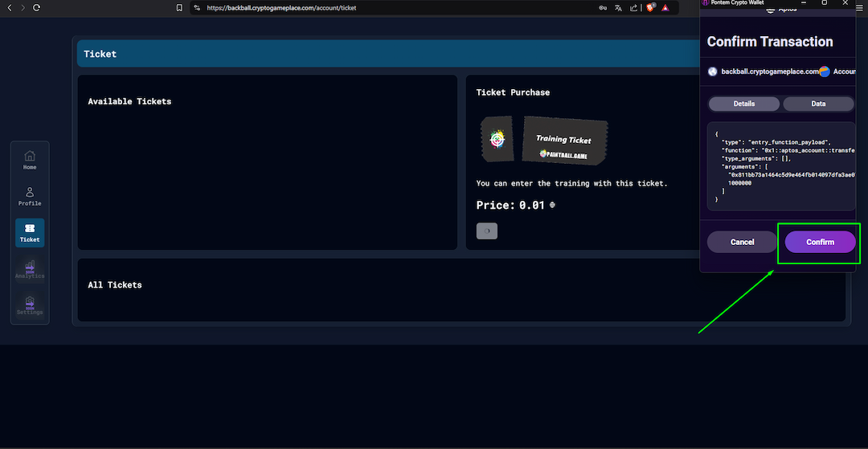The width and height of the screenshot is (868, 449).
Task: Open the Home page from sidebar
Action: click(x=30, y=159)
